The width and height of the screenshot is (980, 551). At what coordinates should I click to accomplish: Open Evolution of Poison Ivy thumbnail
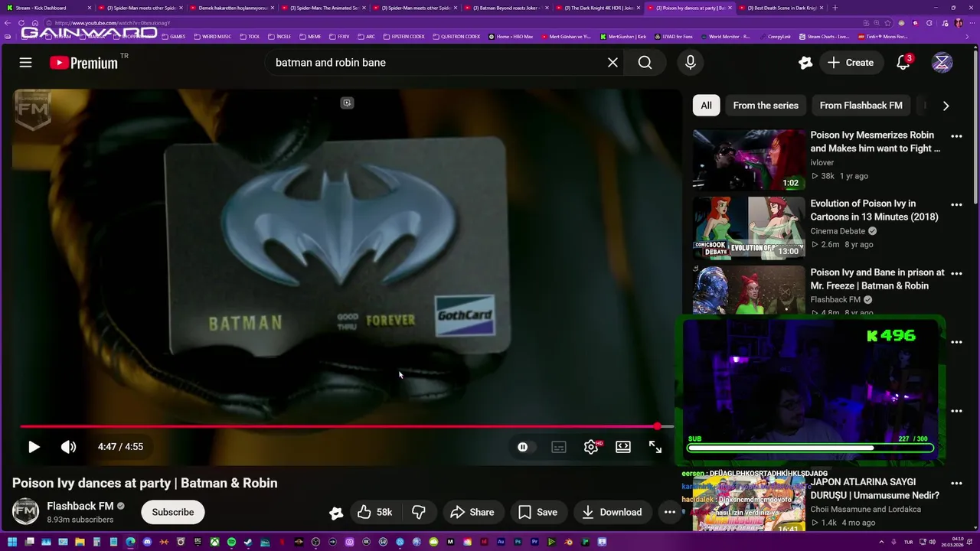click(749, 228)
